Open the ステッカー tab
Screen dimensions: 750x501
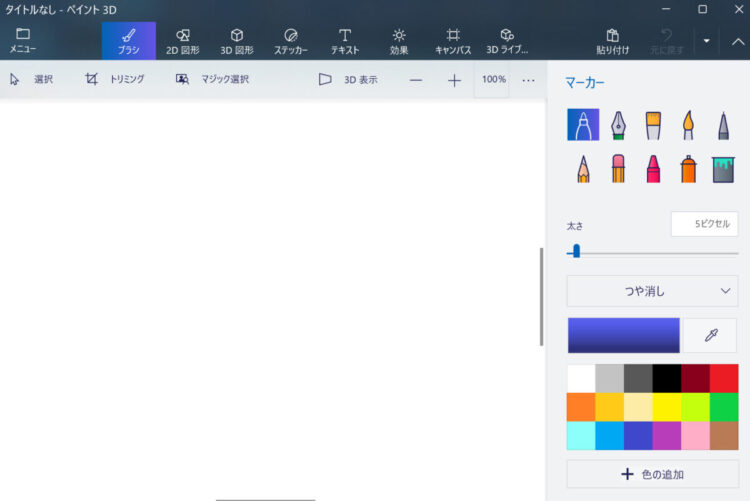click(291, 41)
